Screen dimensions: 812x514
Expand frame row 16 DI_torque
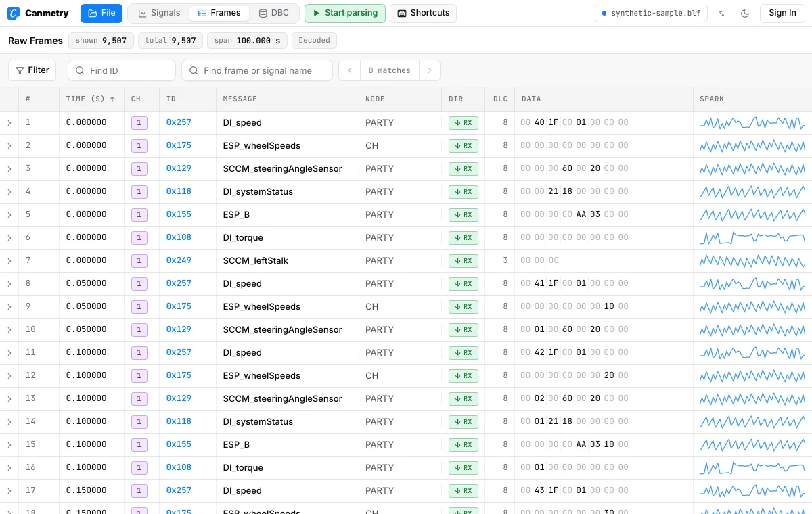click(x=9, y=468)
